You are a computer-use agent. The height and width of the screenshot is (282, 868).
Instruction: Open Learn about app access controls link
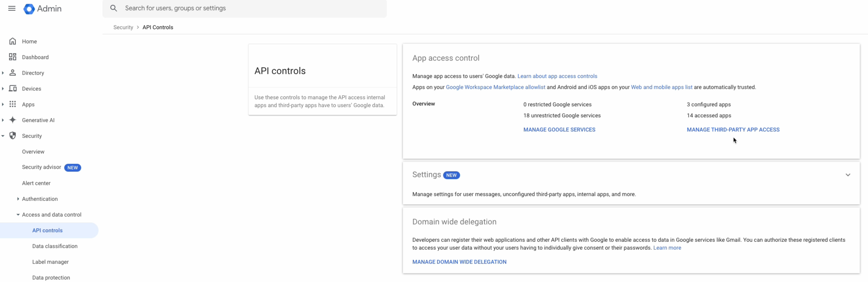pyautogui.click(x=557, y=76)
